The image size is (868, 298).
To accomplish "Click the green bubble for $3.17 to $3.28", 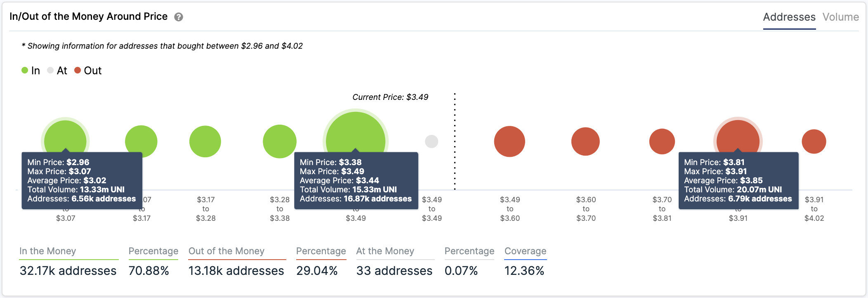I will tap(205, 141).
